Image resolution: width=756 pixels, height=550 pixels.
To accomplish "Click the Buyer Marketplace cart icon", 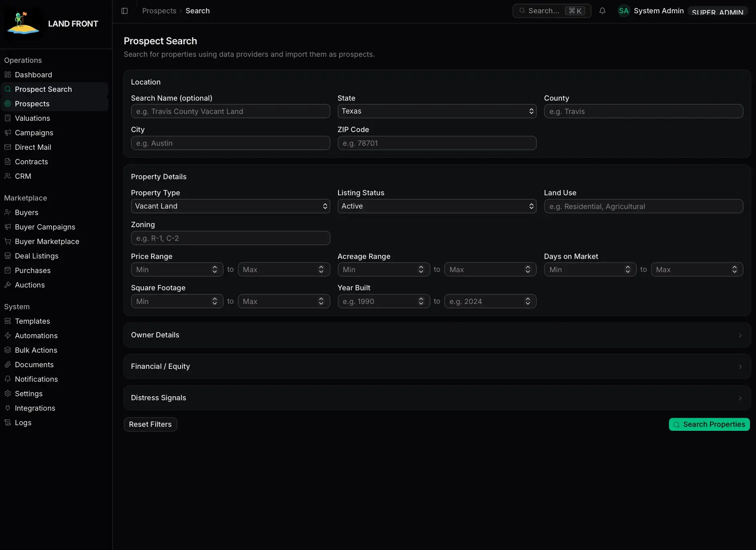I will (8, 242).
